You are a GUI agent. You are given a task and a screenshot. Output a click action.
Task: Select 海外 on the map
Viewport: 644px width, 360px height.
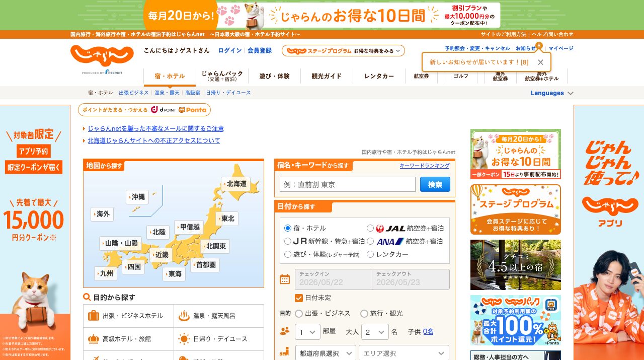pos(102,214)
